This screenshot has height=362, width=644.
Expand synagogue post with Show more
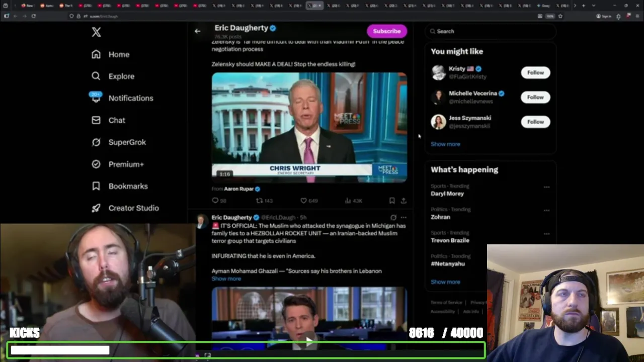click(x=226, y=279)
